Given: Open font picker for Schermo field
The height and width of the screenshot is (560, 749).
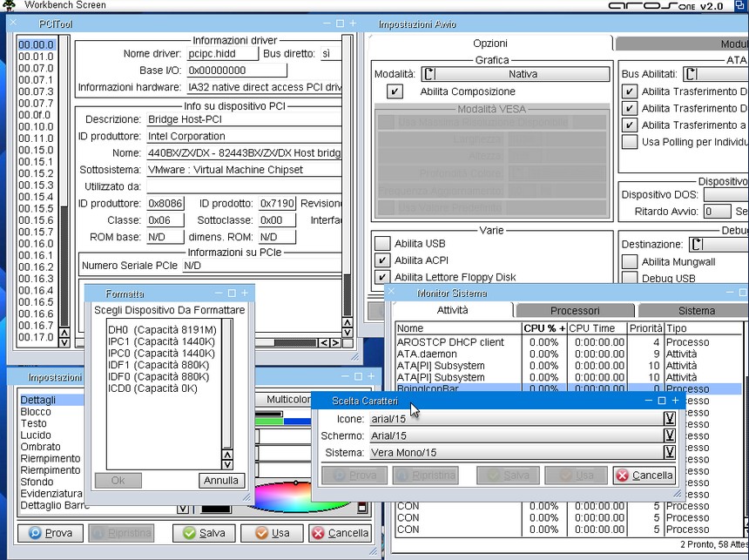Looking at the screenshot, I should [x=669, y=435].
